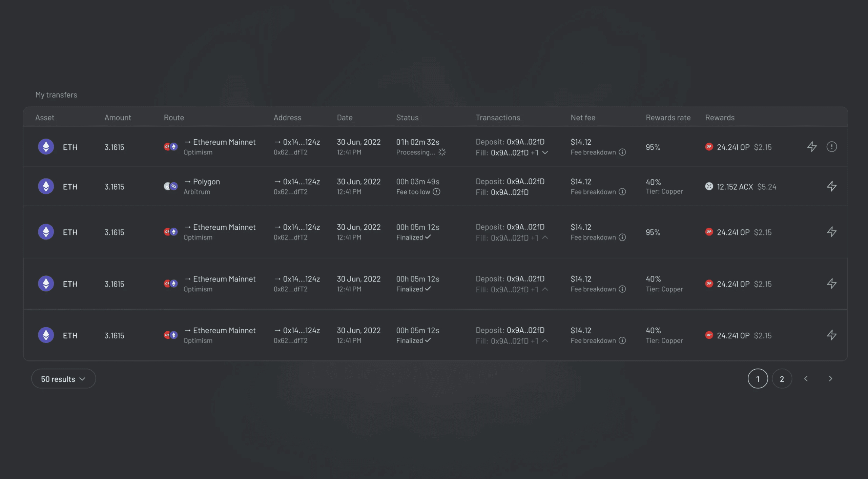Click the Tier: Copper label in the Polygon row
This screenshot has width=868, height=479.
664,191
